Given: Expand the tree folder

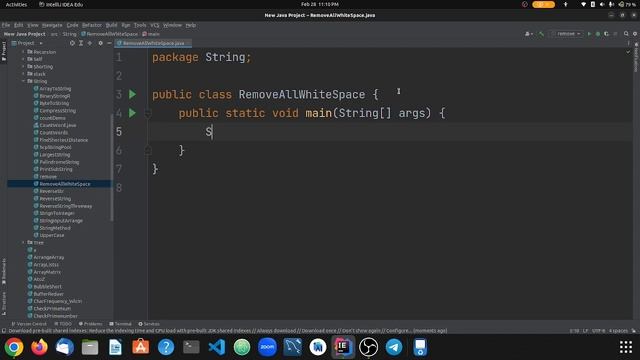Looking at the screenshot, I should (23, 242).
